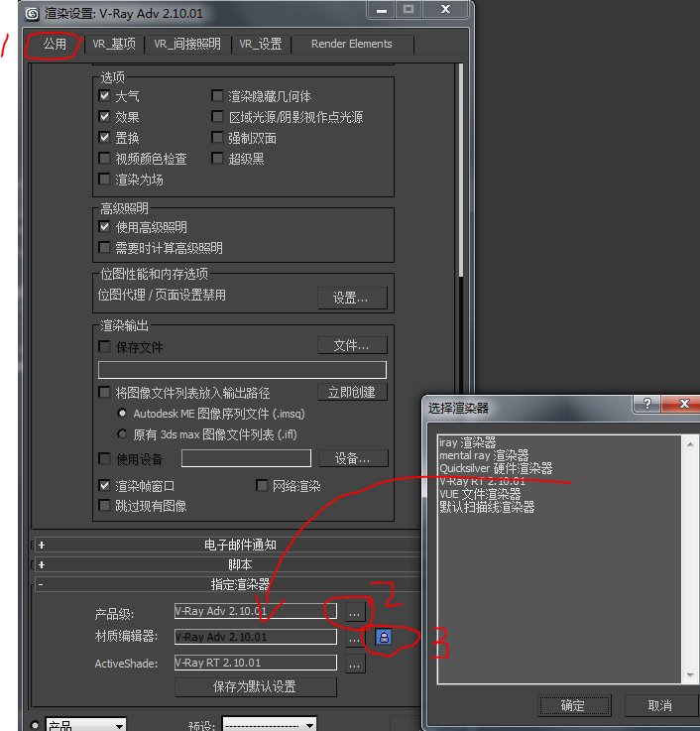Enable 渲染隐藏几何体 checkbox
Screen dimensions: 700x731
[217, 95]
